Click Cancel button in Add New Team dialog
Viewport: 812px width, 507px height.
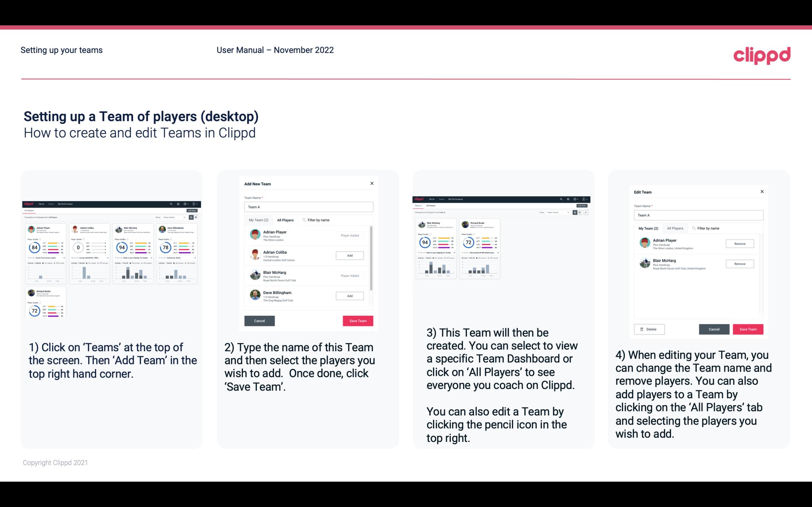pyautogui.click(x=259, y=320)
